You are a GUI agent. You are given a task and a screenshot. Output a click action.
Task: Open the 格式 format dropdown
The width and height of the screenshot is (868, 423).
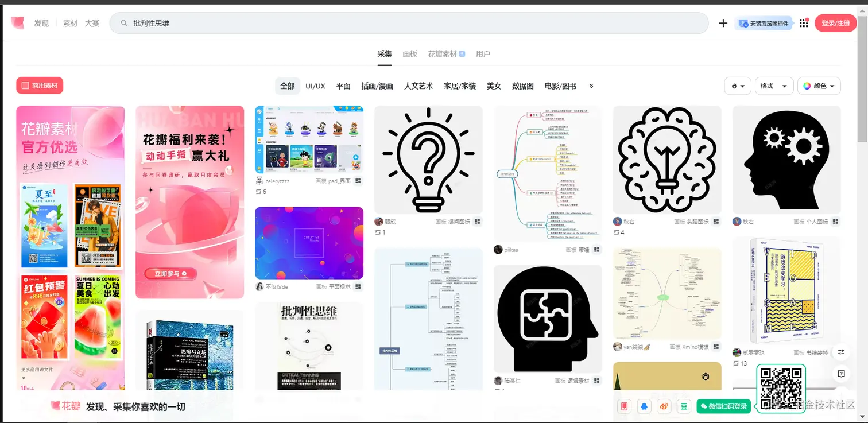point(774,86)
